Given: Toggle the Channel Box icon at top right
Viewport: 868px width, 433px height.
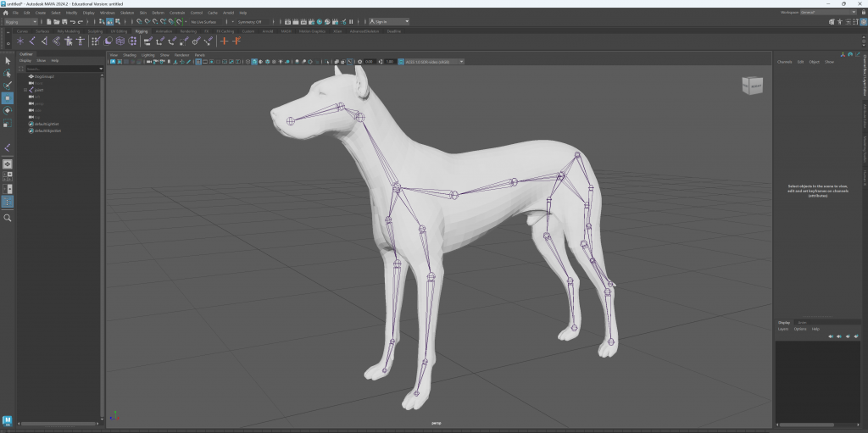Looking at the screenshot, I should 864,21.
